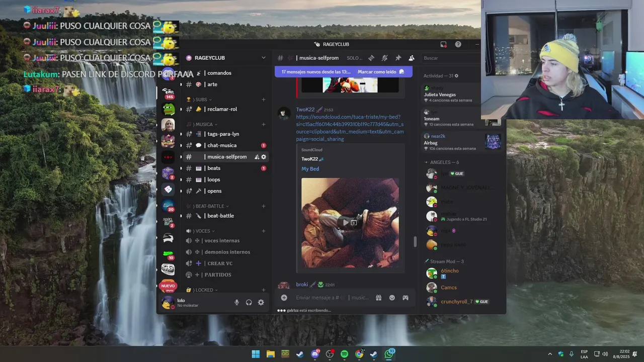
Task: Open the beat-battle channel
Action: 226,216
